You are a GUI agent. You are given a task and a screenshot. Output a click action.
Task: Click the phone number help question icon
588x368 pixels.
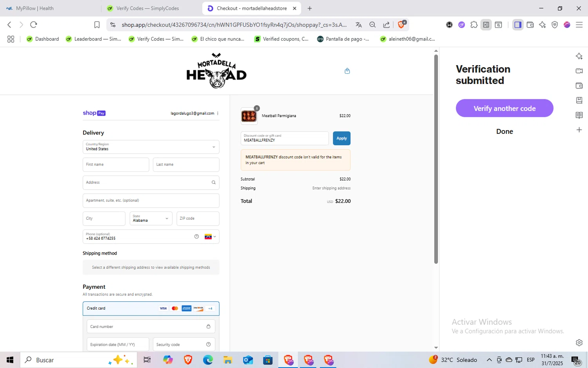click(196, 237)
